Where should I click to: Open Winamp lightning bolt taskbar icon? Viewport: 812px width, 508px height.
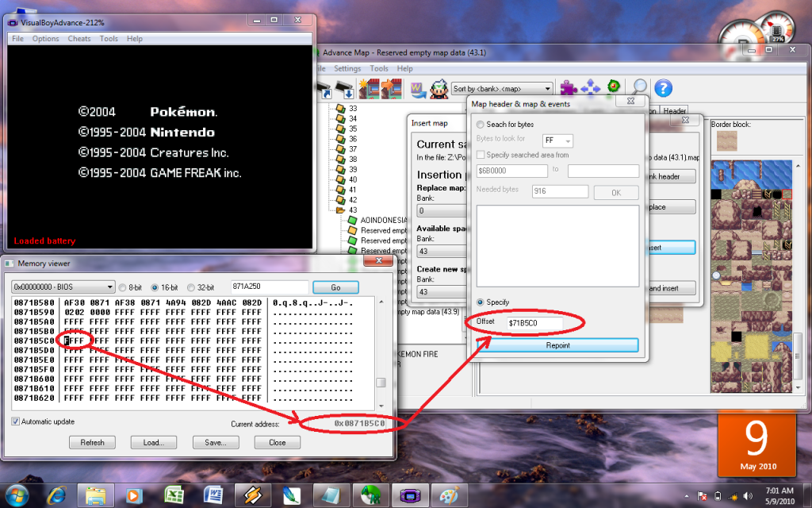(x=253, y=496)
